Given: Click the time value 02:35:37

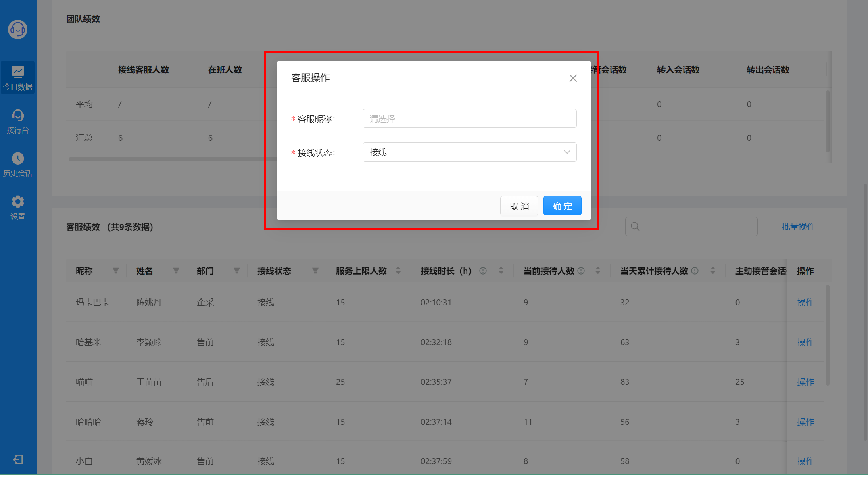Looking at the screenshot, I should pos(436,382).
